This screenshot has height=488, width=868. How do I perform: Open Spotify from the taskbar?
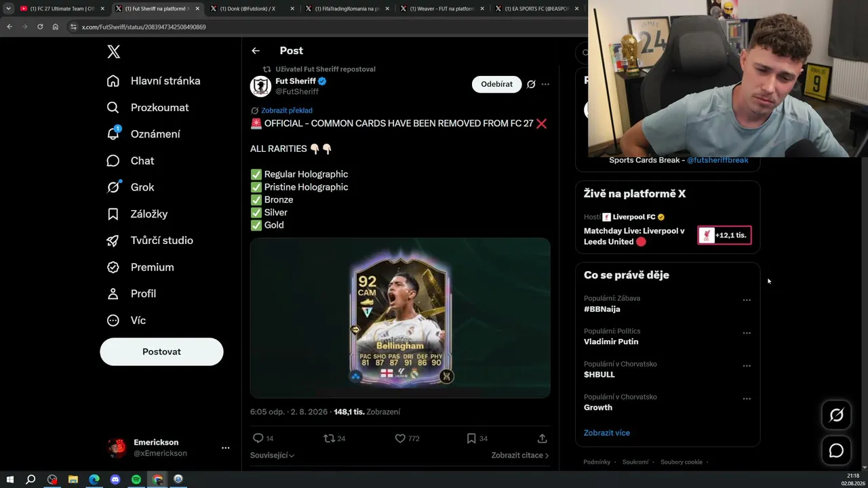click(x=136, y=479)
